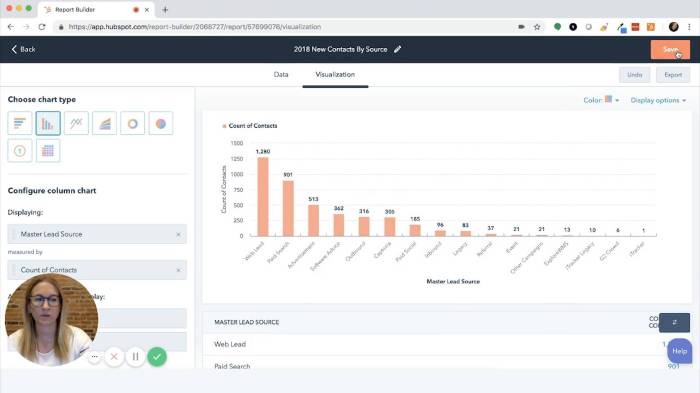Click the Web Lead bar showing 1,280
The image size is (700, 393).
pos(263,196)
